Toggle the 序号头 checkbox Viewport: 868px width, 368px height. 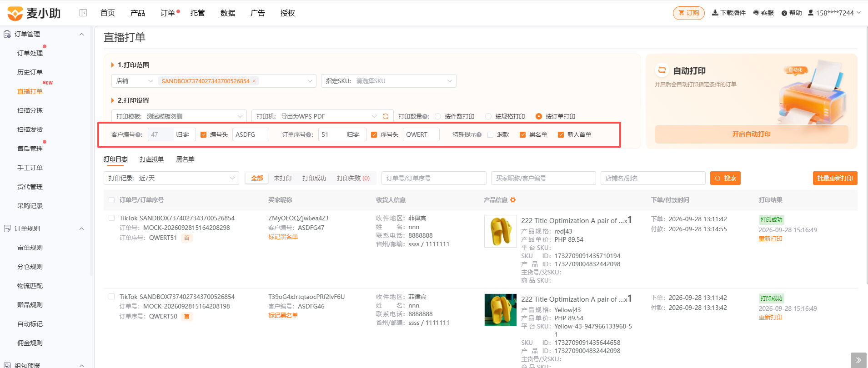[374, 134]
